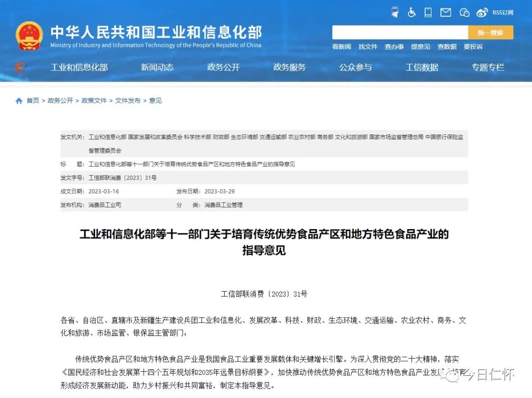
Task: Click the 成文日期 value 2023-03-16
Action: (x=103, y=192)
